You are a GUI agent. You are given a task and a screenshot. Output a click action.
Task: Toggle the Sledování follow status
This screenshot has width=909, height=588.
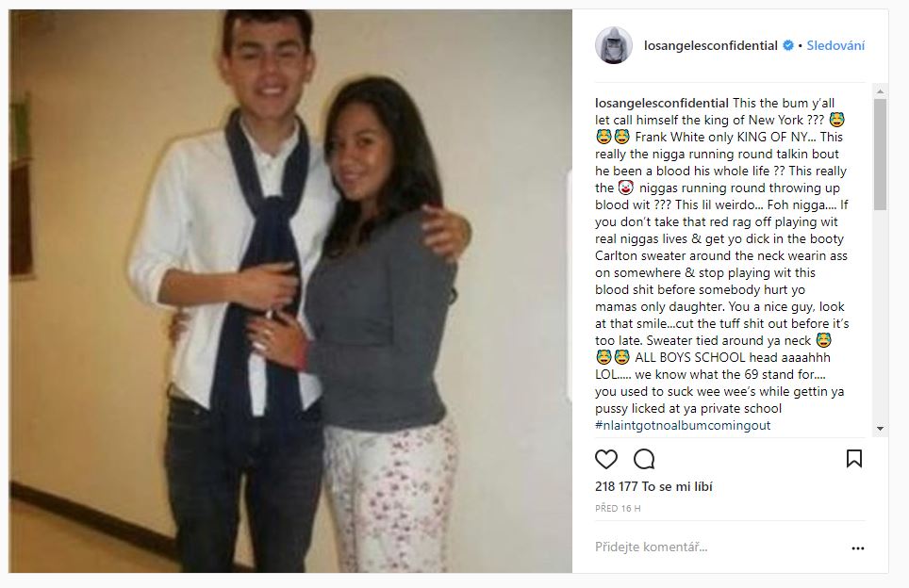(x=835, y=45)
